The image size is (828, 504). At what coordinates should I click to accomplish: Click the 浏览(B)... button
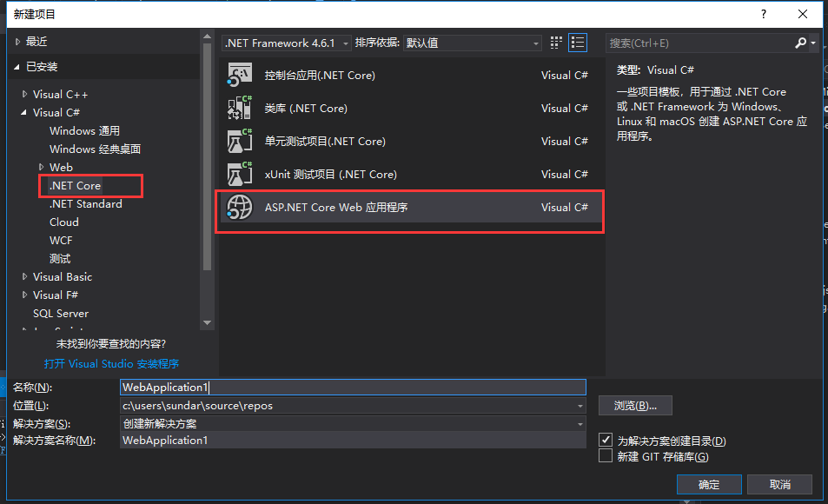[x=635, y=405]
